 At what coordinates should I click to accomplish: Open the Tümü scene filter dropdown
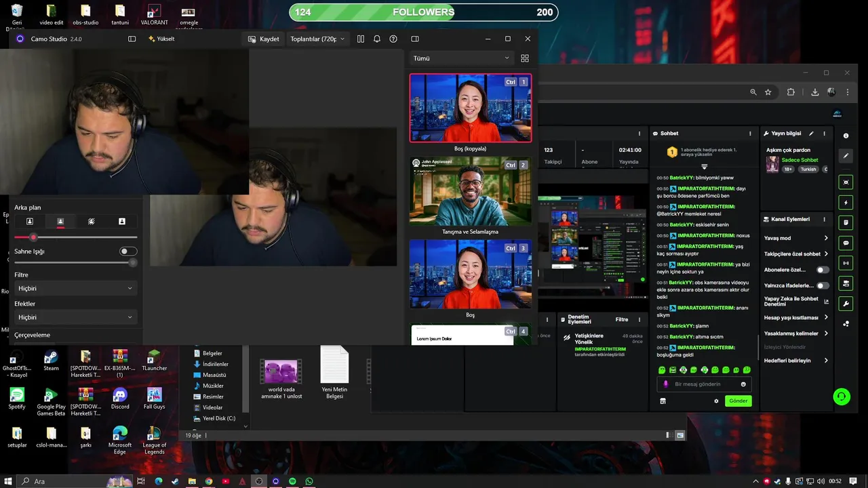(461, 58)
